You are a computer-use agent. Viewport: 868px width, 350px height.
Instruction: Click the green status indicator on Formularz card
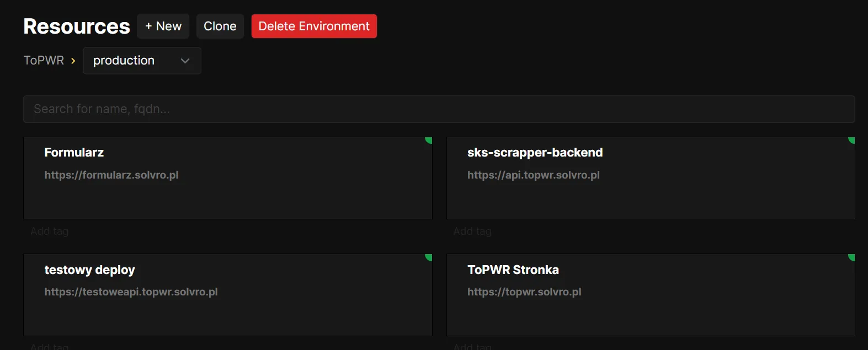click(x=429, y=140)
